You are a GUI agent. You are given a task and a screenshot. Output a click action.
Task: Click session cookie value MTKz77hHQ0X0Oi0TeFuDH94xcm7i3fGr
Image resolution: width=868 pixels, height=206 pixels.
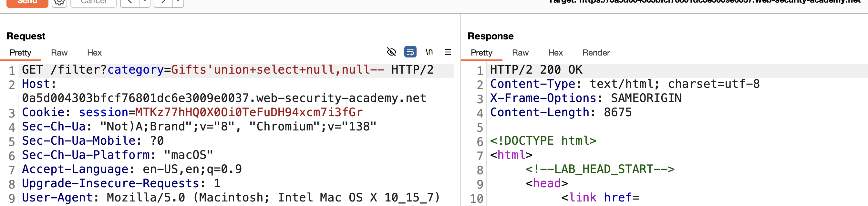(x=249, y=112)
